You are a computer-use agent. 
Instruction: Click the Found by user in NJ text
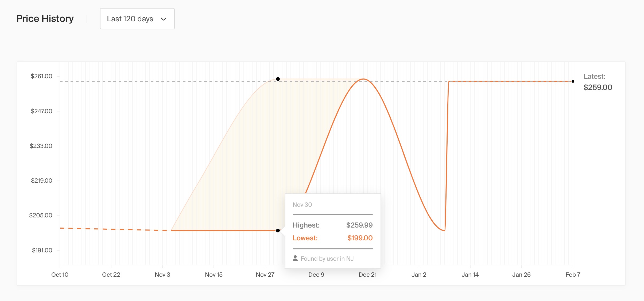coord(327,259)
